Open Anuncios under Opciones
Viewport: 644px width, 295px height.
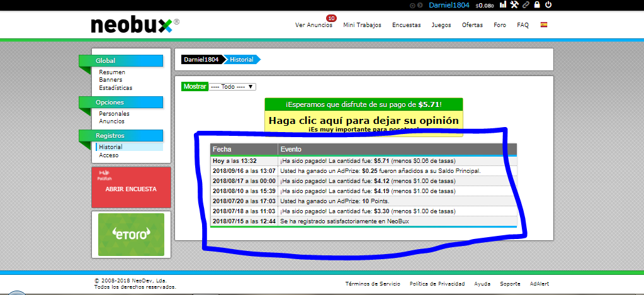pyautogui.click(x=111, y=121)
